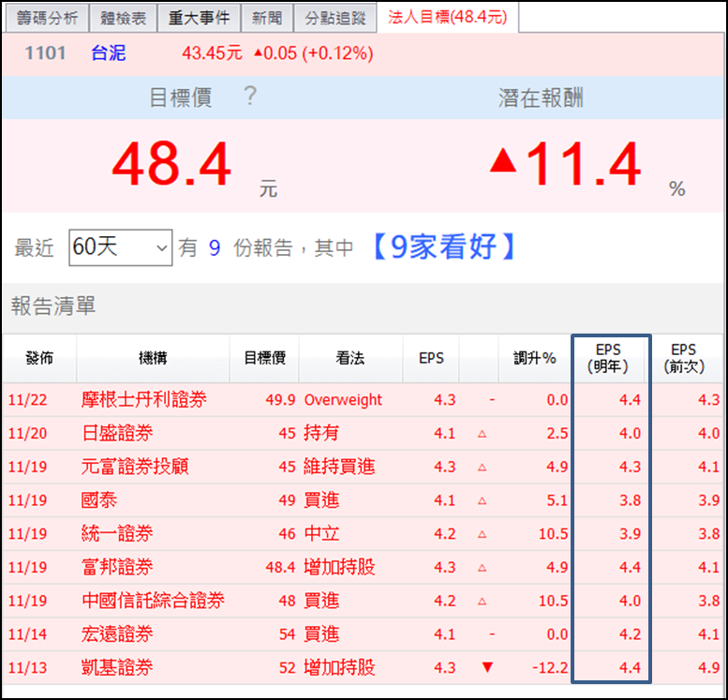Open the 籌碼分析 tab

(x=46, y=18)
